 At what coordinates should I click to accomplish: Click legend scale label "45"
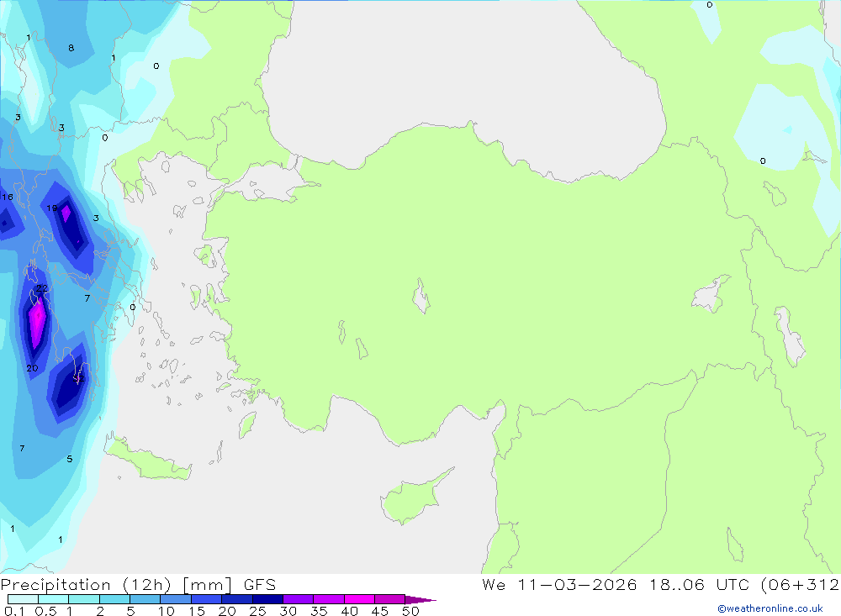coord(380,611)
